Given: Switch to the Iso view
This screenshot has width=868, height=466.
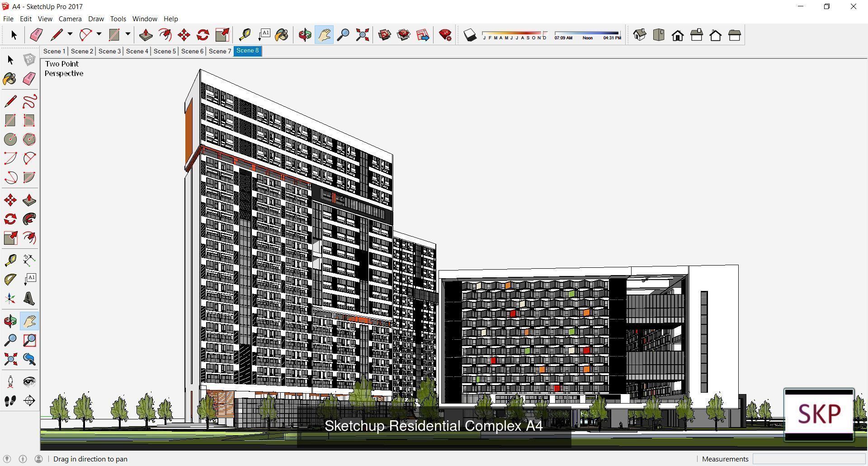Looking at the screenshot, I should coord(640,34).
